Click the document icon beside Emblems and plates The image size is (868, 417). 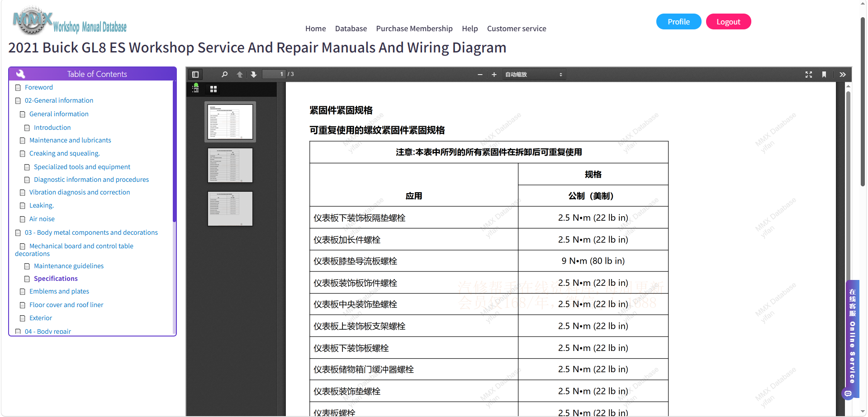point(23,292)
